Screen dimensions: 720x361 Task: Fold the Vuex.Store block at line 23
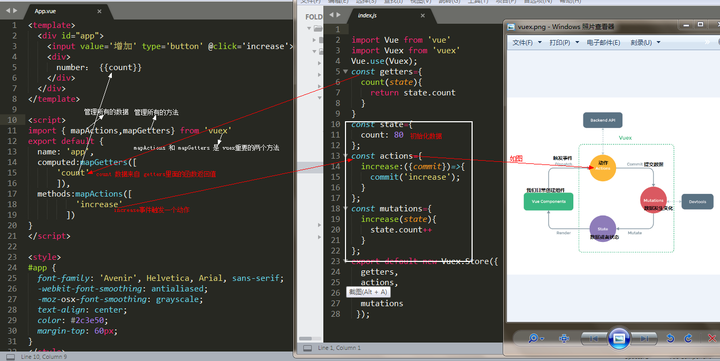point(345,261)
